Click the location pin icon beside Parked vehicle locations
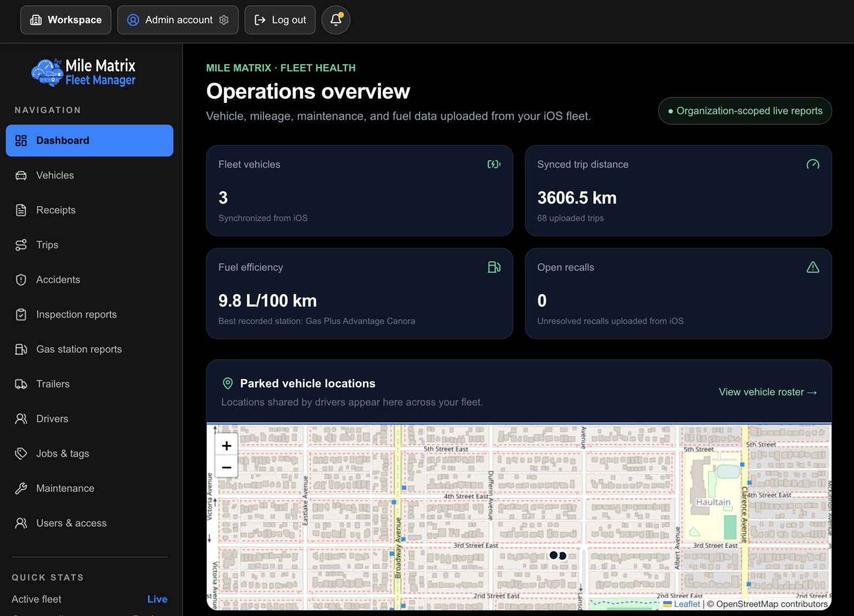The width and height of the screenshot is (854, 616). (x=227, y=383)
